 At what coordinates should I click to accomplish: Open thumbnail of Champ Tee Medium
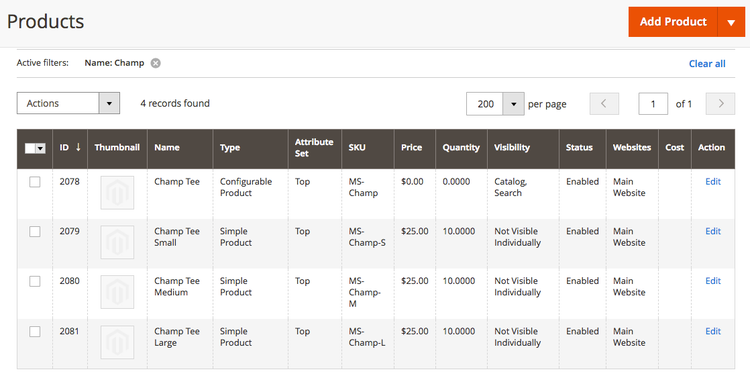coord(117,292)
